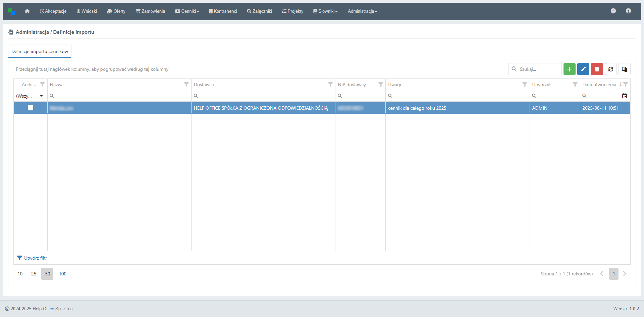
Task: Click the red trash delete button
Action: click(x=597, y=69)
